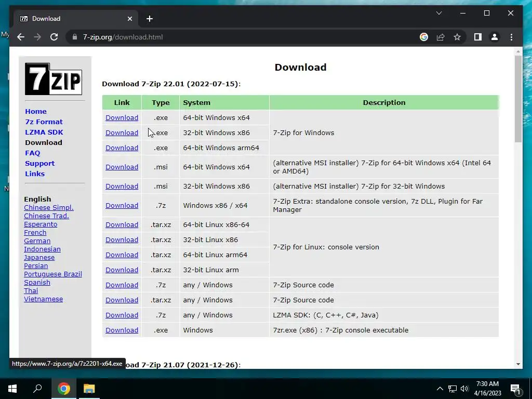Viewport: 532px width, 399px height.
Task: Download the 64-bit Linux arm64 .tar.xz
Action: coord(122,255)
